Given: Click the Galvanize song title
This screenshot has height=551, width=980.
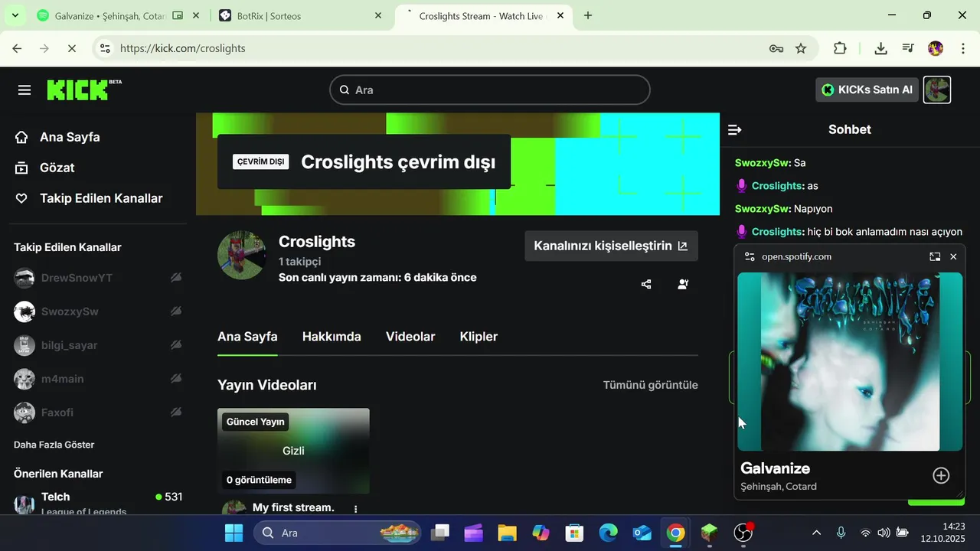Looking at the screenshot, I should (775, 468).
